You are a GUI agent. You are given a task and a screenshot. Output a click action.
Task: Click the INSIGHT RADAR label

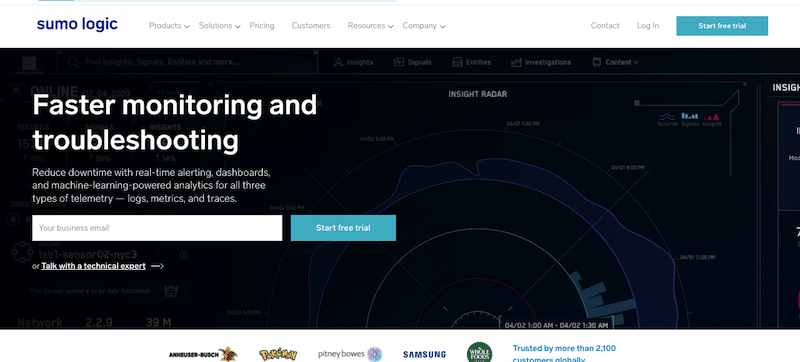coord(478,94)
